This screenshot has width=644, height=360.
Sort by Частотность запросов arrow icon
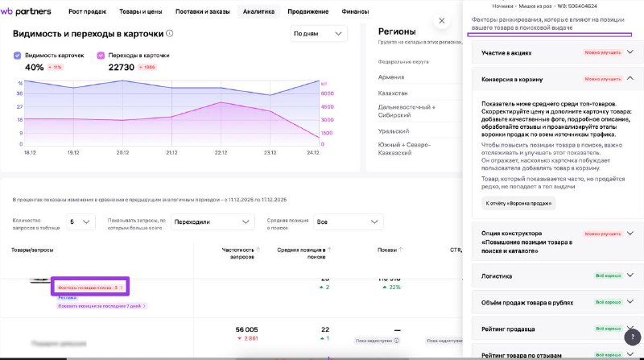tap(258, 250)
